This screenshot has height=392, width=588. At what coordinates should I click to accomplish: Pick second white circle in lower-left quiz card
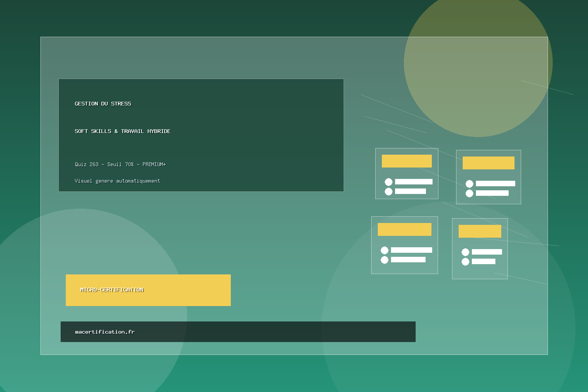[x=384, y=260]
